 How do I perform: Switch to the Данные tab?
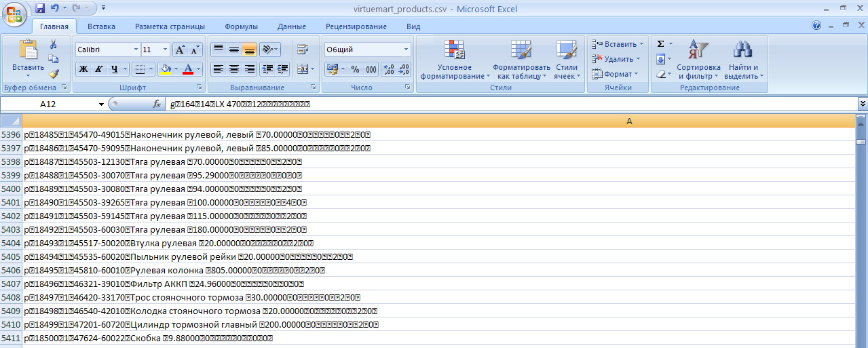click(x=292, y=26)
